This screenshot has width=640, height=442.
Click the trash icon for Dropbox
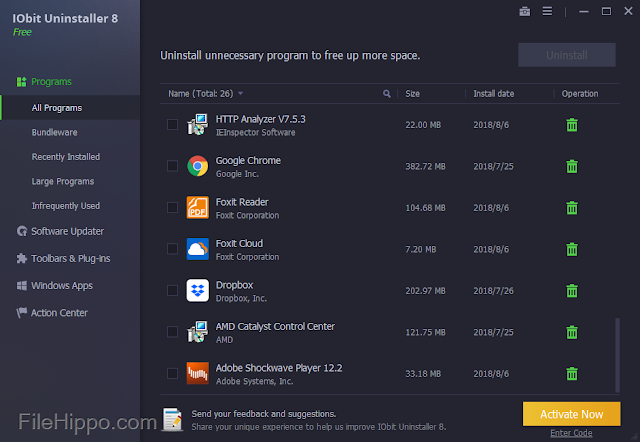pyautogui.click(x=572, y=291)
